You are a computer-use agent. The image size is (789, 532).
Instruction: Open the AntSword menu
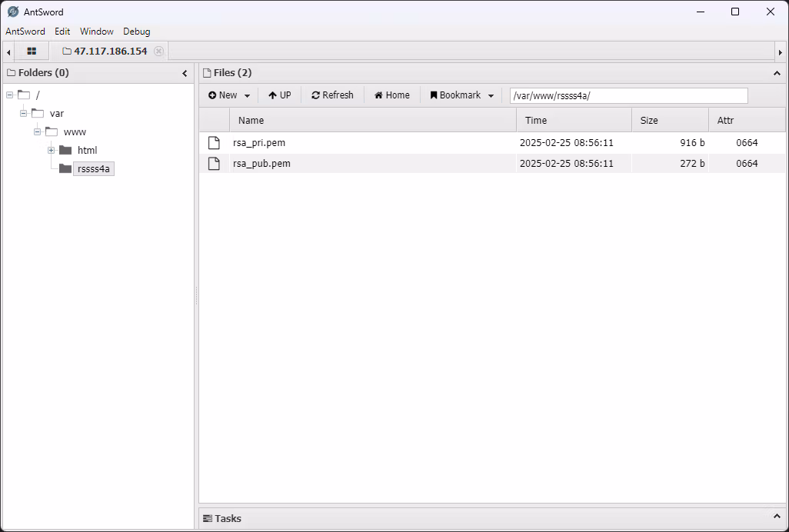[x=25, y=32]
